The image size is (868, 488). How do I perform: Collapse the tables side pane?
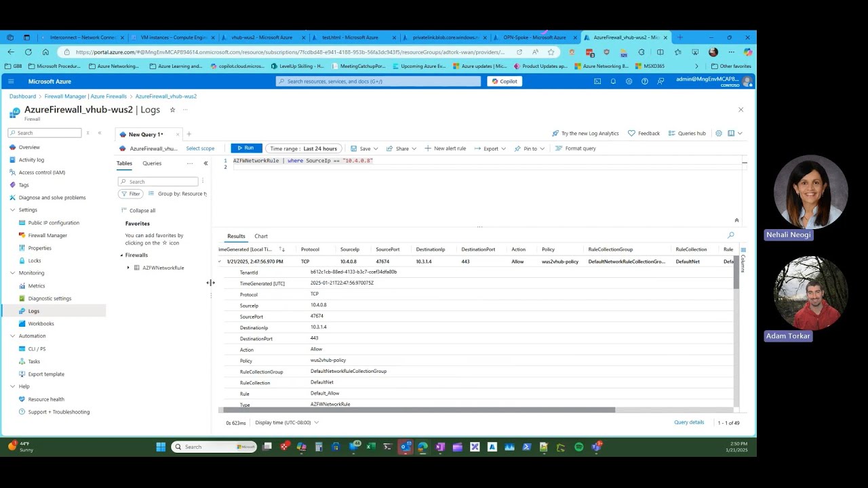click(x=205, y=163)
